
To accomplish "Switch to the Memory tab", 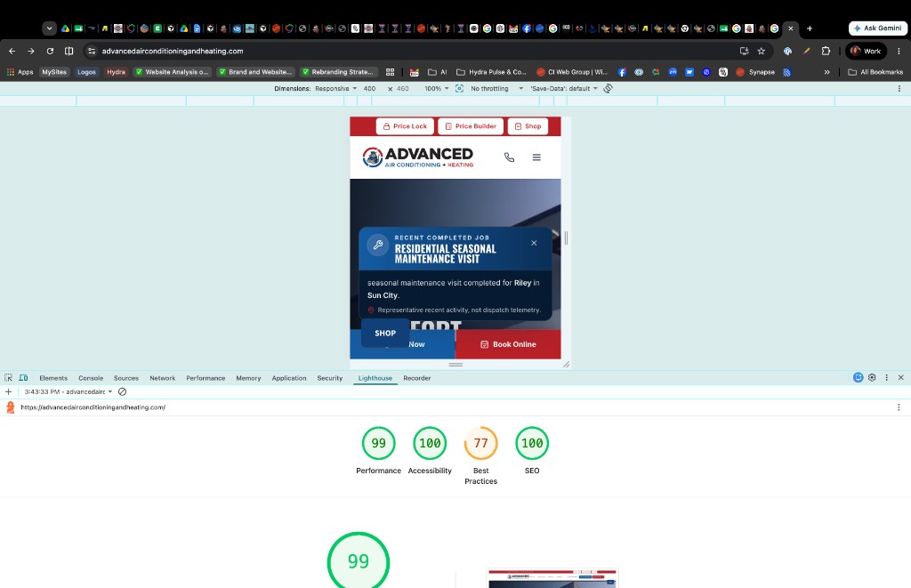I will [249, 378].
